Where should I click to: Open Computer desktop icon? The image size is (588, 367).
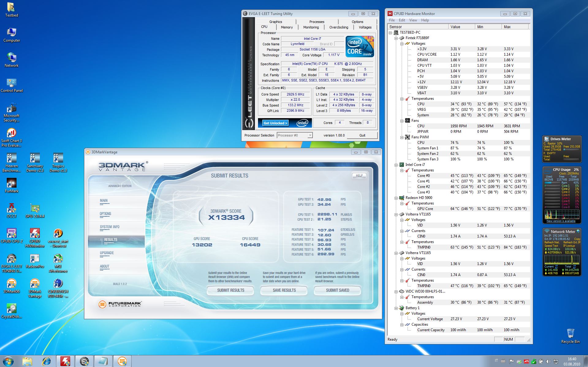coord(11,35)
